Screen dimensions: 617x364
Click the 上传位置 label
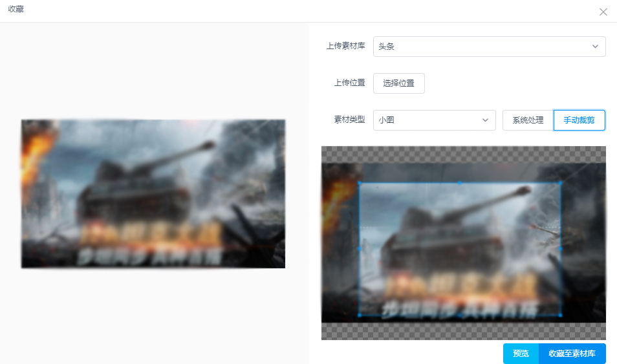[349, 83]
